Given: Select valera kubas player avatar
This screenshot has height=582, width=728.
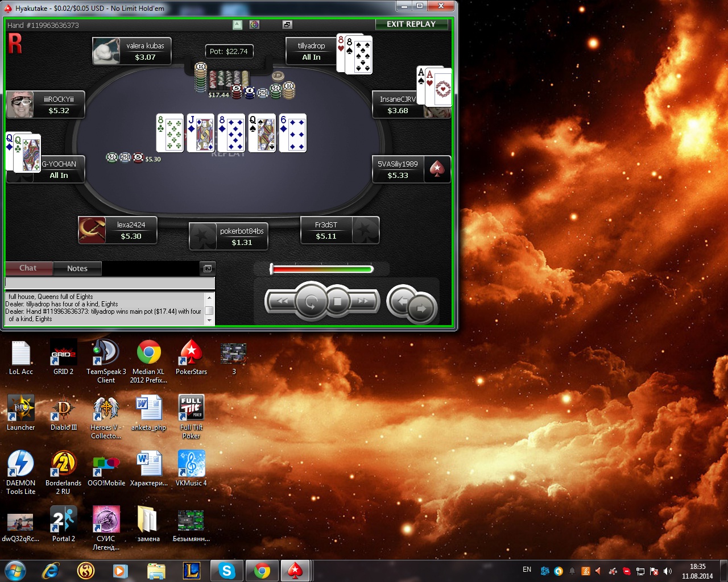Looking at the screenshot, I should click(x=106, y=51).
